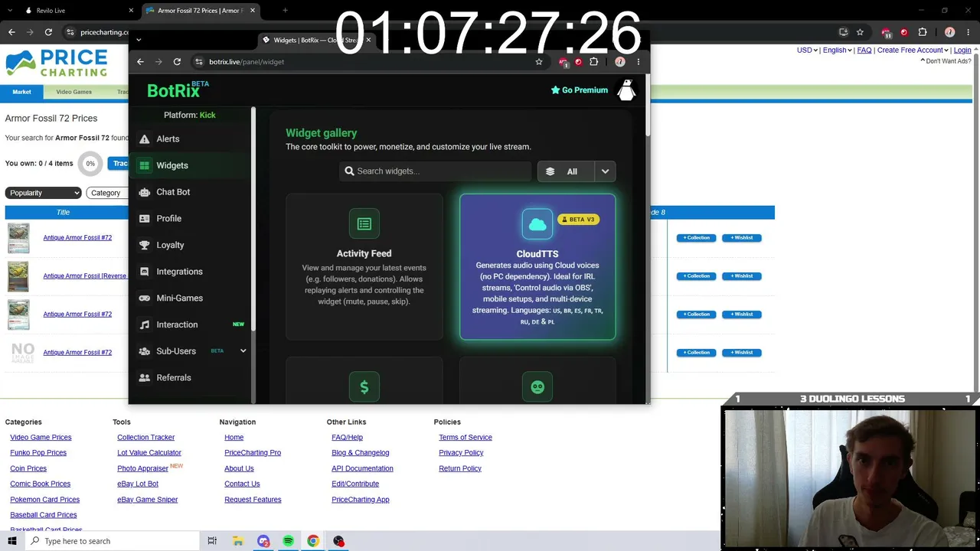Open the Market tab on PriceCharting
This screenshot has height=551, width=980.
click(x=21, y=92)
